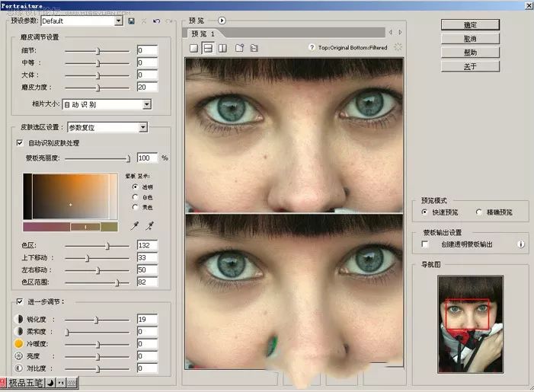
Task: Click the preview play arrow icon
Action: pos(222,21)
